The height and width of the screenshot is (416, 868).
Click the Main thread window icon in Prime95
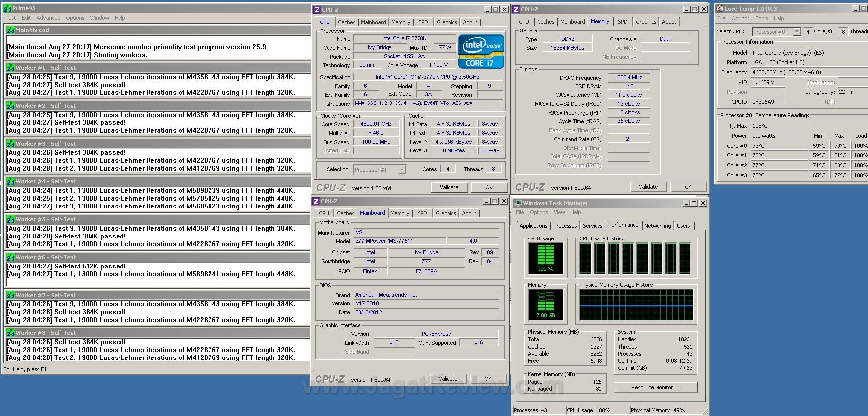coord(10,30)
